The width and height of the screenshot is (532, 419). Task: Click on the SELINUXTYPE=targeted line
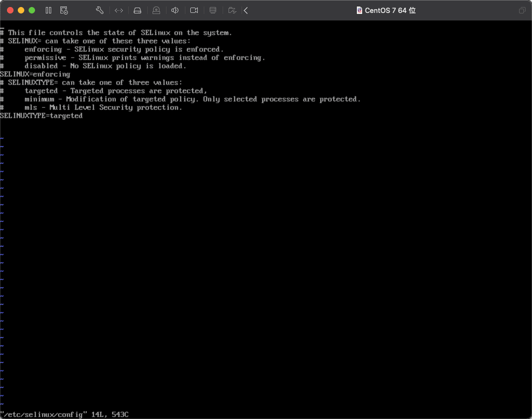tap(42, 116)
